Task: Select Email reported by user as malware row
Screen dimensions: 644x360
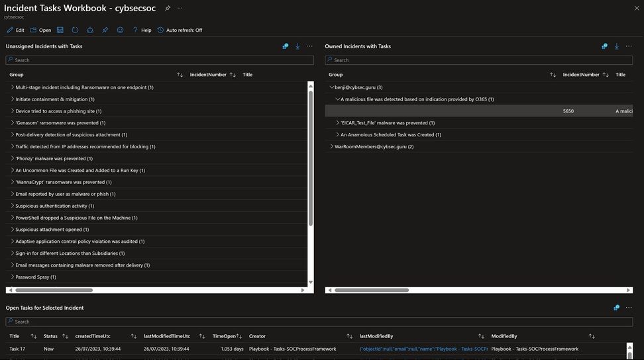Action: click(x=156, y=194)
